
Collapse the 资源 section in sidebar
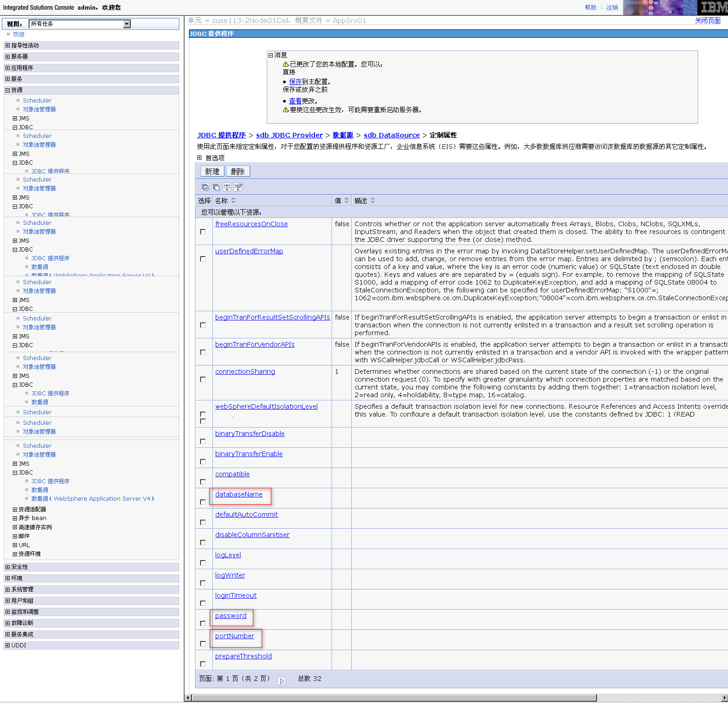coord(7,90)
